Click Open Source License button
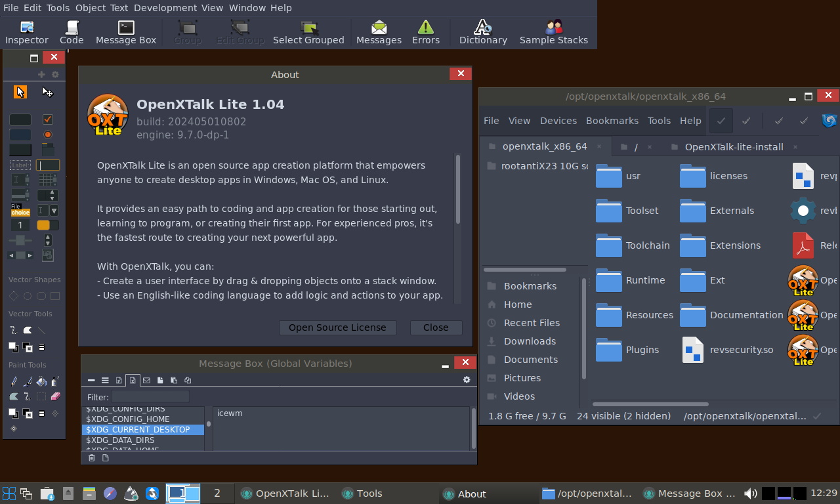Screen dimensions: 840x504 click(x=337, y=327)
